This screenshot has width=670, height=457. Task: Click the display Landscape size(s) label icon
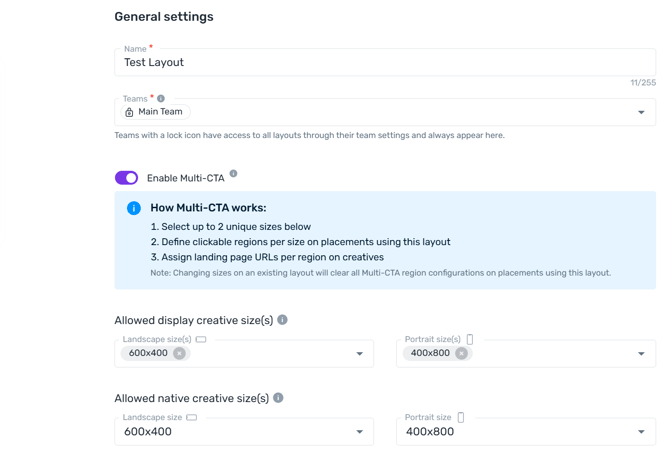(x=201, y=340)
